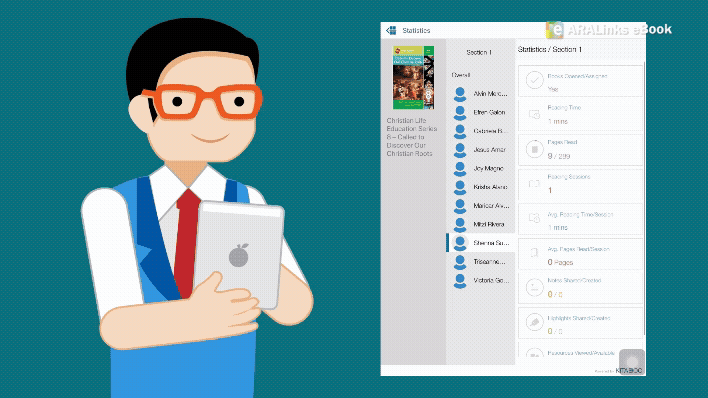Select the Overall entry above the student list

(461, 75)
